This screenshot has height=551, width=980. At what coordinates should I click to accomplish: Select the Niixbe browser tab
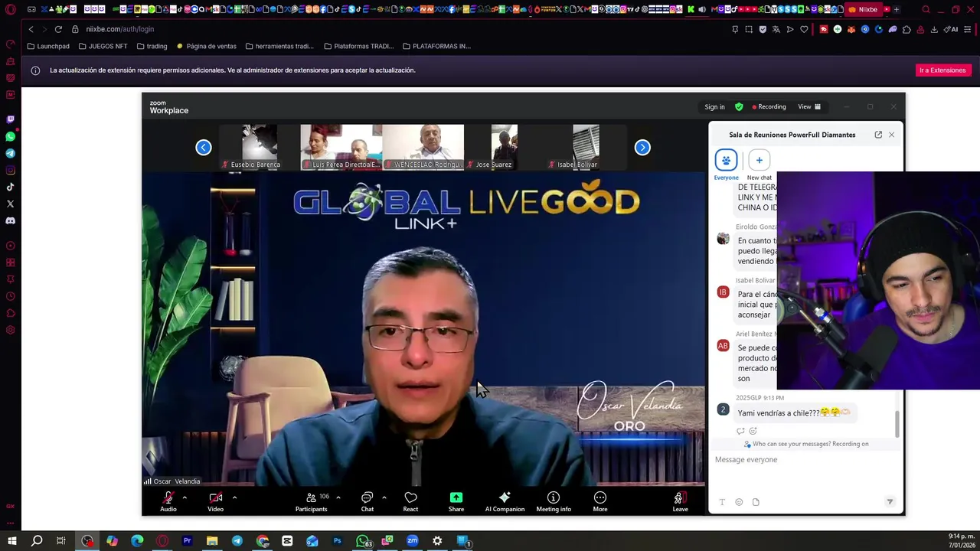pyautogui.click(x=863, y=10)
